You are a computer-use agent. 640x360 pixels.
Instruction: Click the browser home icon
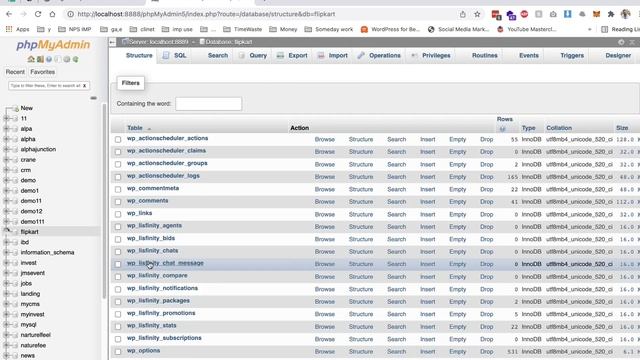[x=52, y=14]
